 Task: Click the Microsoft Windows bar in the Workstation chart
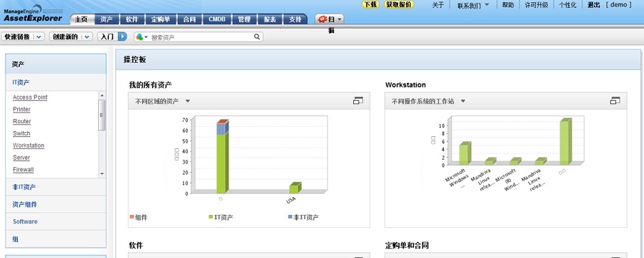(x=465, y=153)
